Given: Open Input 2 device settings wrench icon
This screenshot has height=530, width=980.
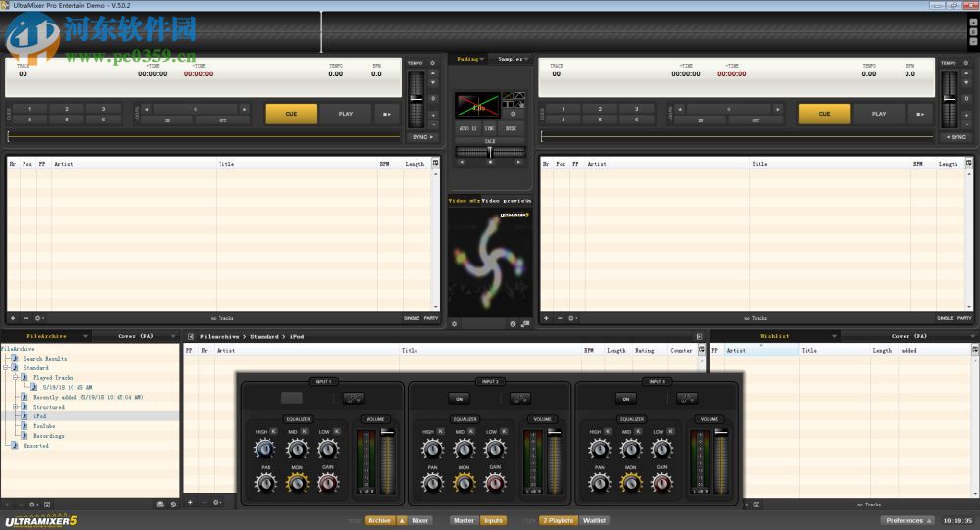Looking at the screenshot, I should (x=520, y=398).
